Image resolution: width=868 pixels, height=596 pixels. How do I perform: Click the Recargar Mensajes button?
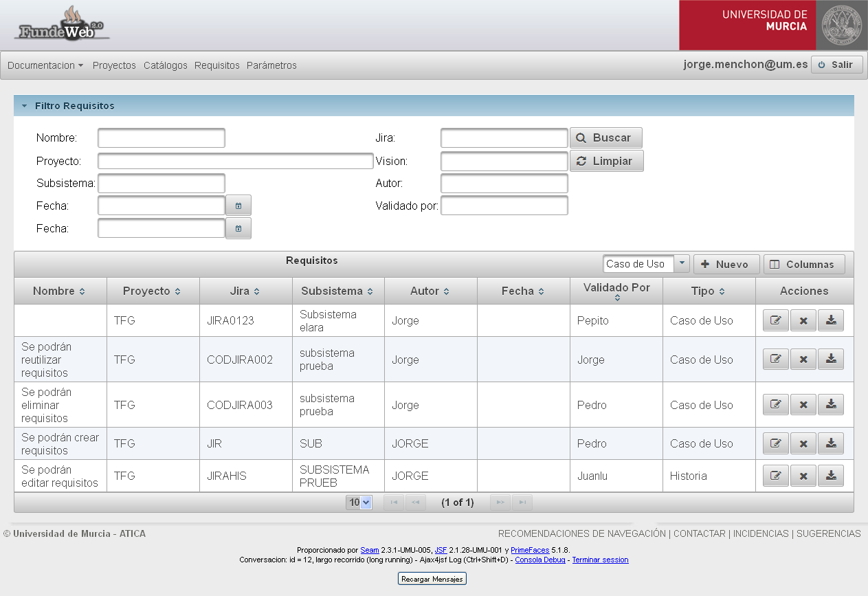[432, 579]
